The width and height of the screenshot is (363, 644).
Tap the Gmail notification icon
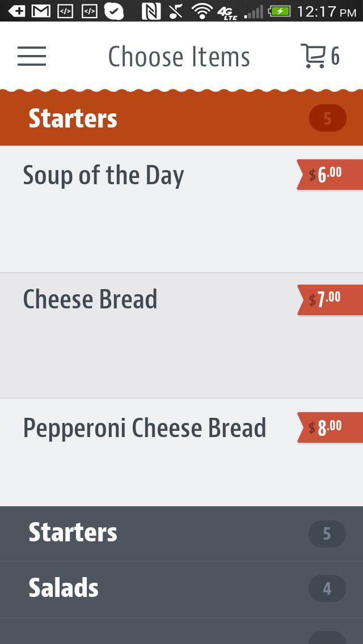point(41,11)
